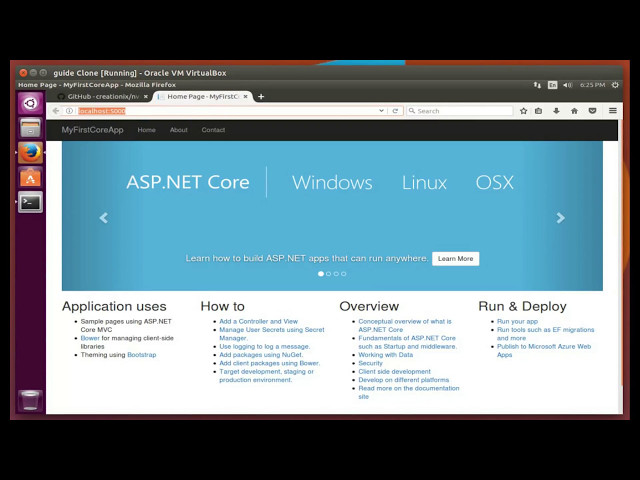This screenshot has width=640, height=480.
Task: Open the Bower link under Application uses
Action: [x=90, y=338]
